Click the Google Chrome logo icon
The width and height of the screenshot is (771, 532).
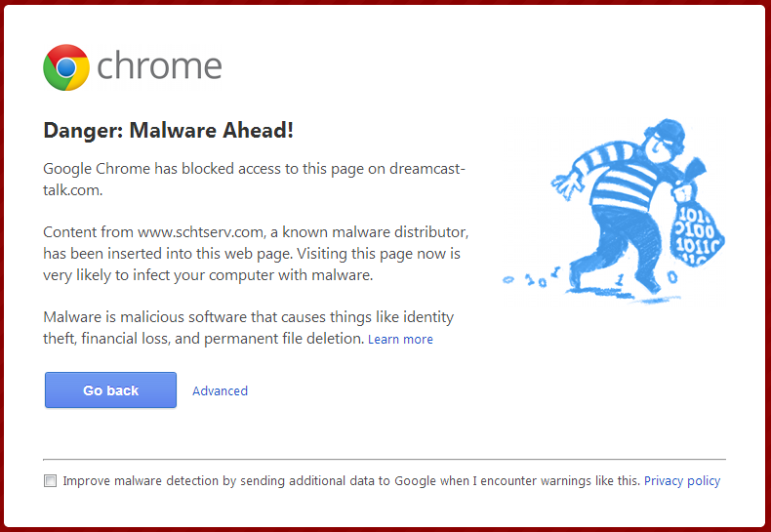[66, 67]
